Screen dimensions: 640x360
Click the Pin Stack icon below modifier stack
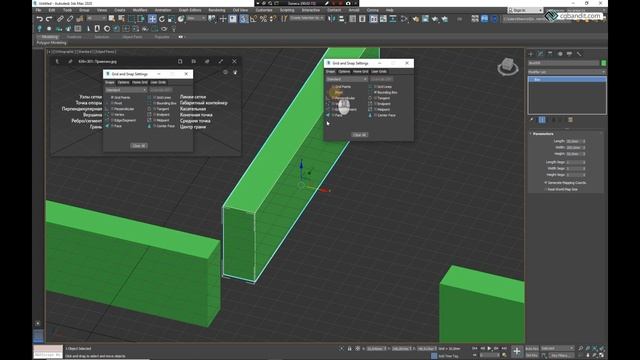pos(531,120)
